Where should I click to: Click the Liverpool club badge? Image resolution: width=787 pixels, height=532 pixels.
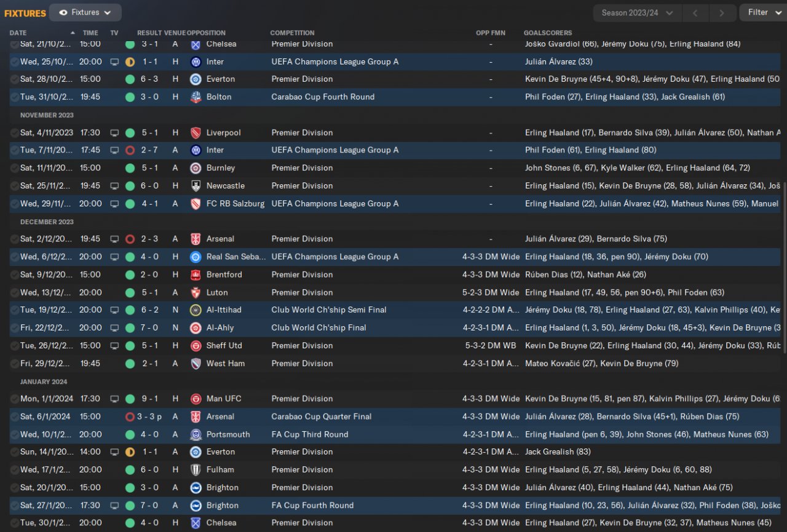pos(196,133)
